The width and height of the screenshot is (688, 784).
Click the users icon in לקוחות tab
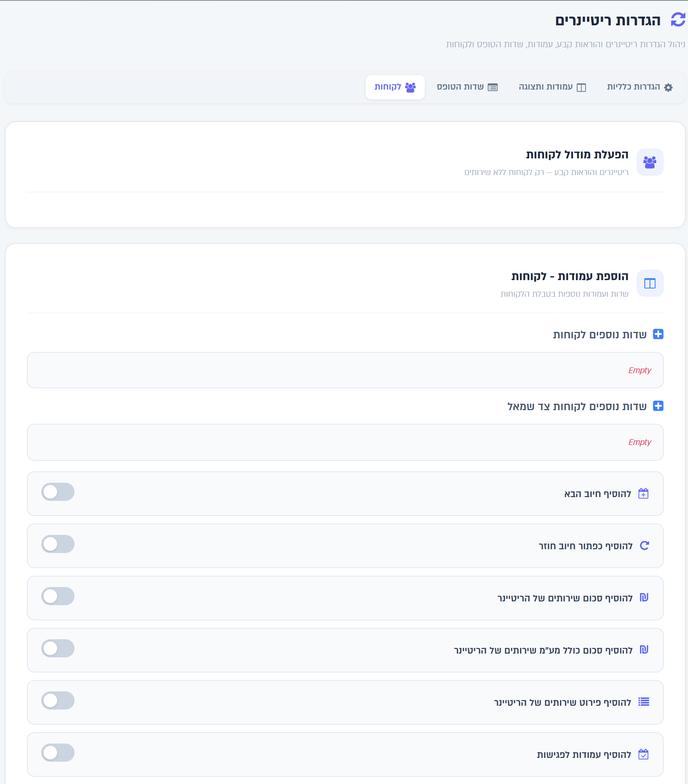tap(410, 87)
